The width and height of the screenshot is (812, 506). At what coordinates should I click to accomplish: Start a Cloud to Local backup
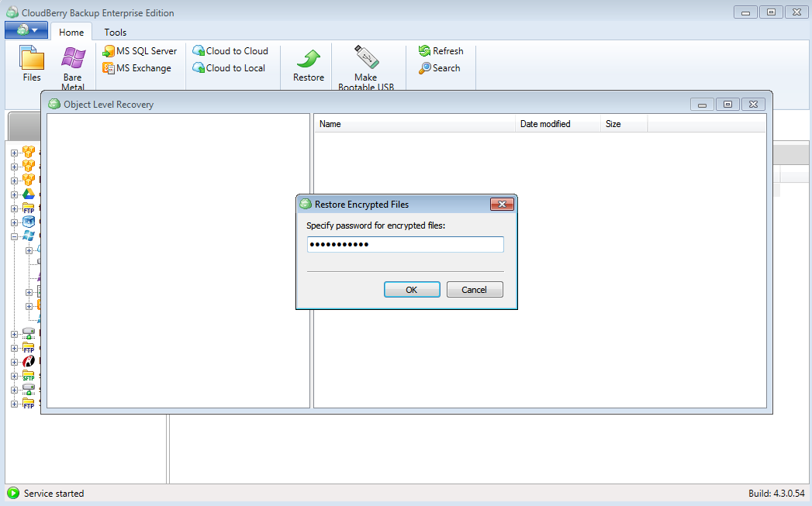tap(229, 67)
